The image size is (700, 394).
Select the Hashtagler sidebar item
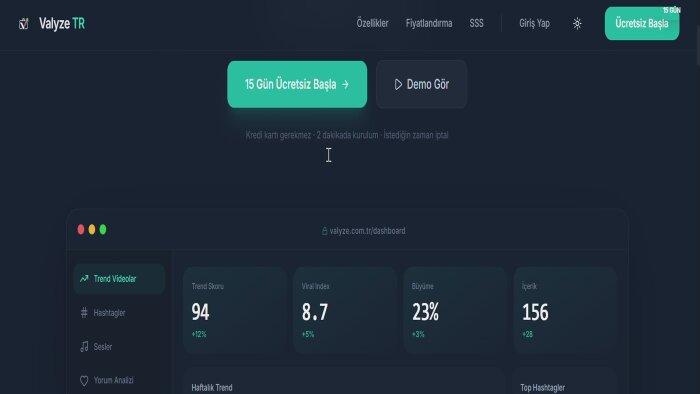(x=119, y=313)
